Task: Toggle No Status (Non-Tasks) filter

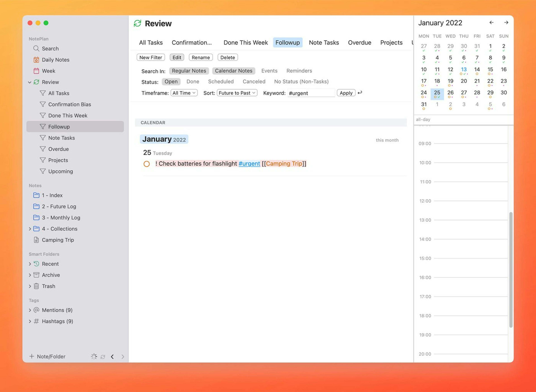Action: pyautogui.click(x=301, y=82)
